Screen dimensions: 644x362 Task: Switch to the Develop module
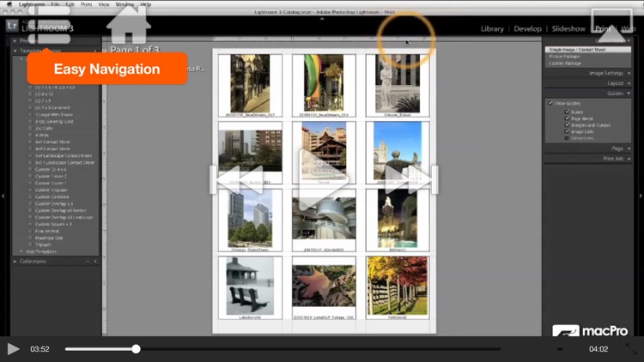pyautogui.click(x=527, y=28)
